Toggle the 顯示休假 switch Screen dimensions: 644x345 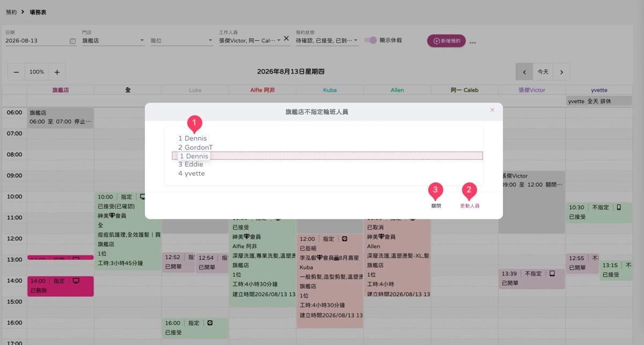(x=370, y=40)
